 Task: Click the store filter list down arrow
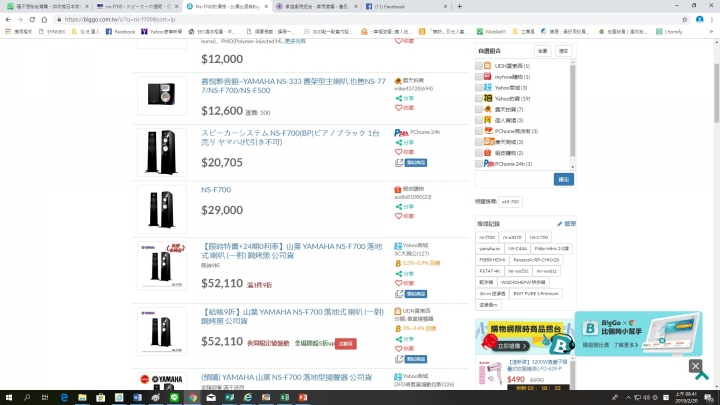point(572,167)
